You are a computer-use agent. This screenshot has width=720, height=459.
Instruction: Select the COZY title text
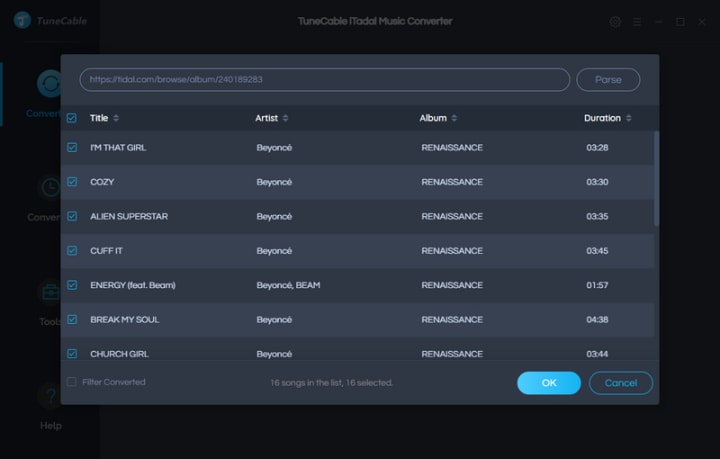pyautogui.click(x=102, y=182)
